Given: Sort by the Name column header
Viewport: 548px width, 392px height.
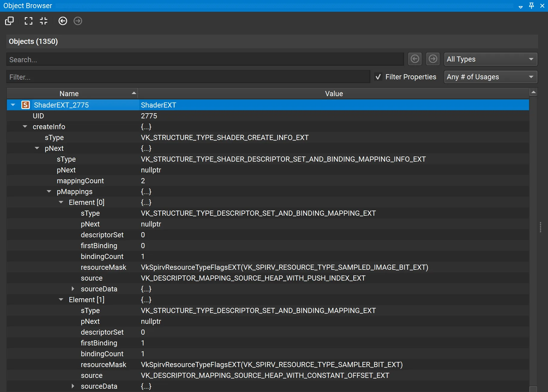Looking at the screenshot, I should point(72,93).
